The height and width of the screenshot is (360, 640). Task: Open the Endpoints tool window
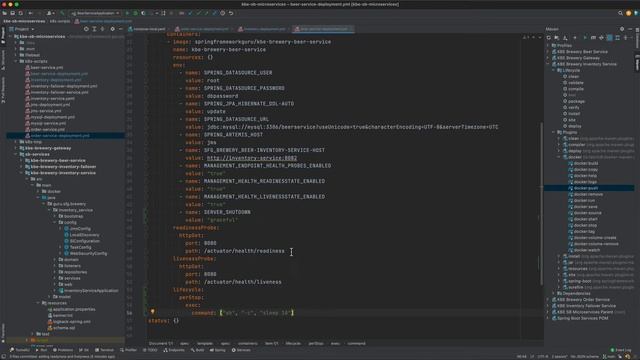[174, 350]
